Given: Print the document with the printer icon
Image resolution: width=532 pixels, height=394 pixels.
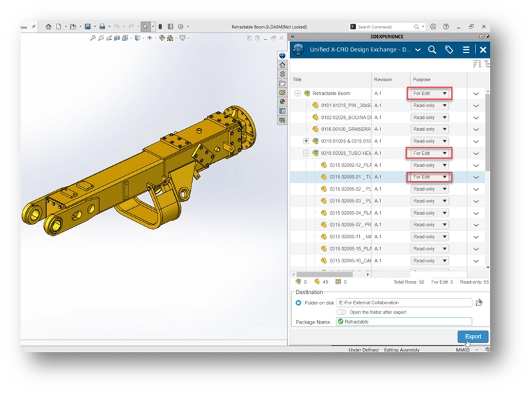Looking at the screenshot, I should point(102,27).
